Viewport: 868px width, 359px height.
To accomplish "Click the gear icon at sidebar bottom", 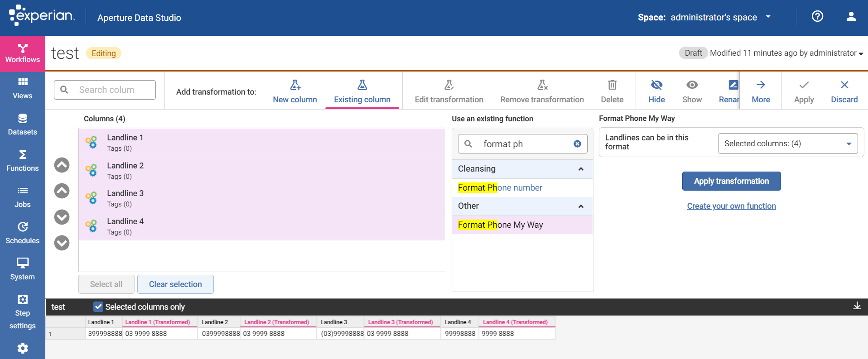I will click(23, 348).
